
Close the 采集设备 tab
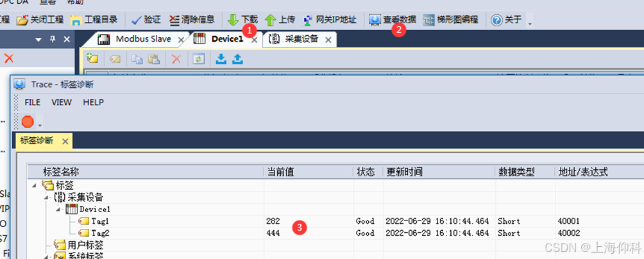328,40
